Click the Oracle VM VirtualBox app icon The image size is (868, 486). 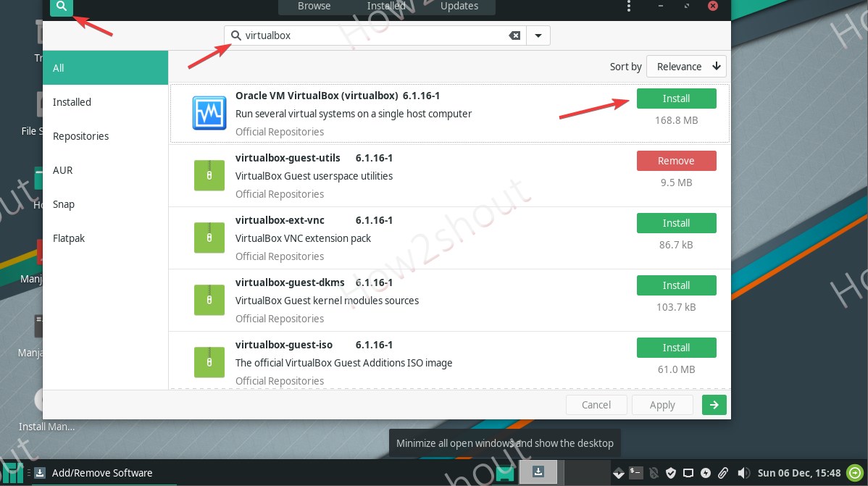pos(209,113)
